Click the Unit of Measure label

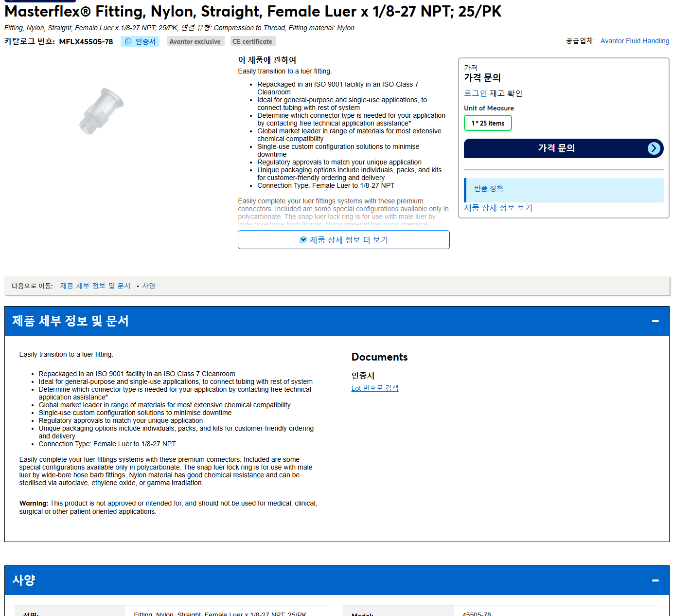click(x=489, y=108)
